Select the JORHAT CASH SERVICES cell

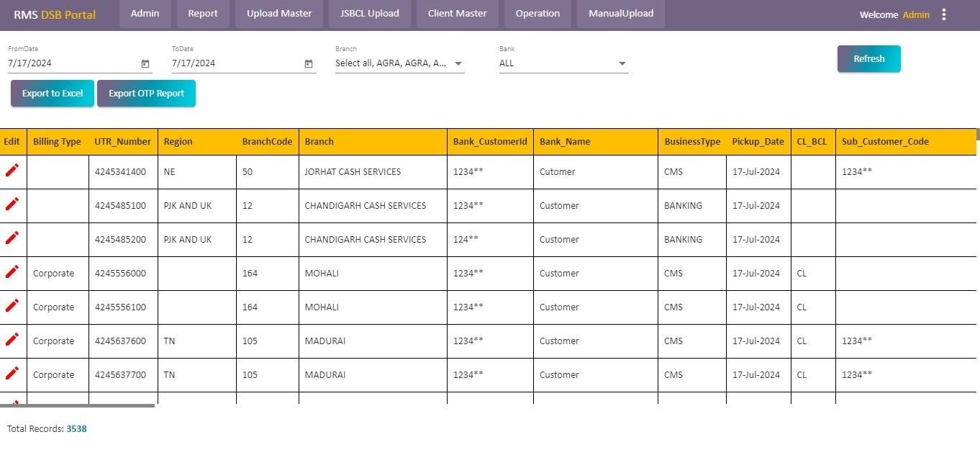point(373,172)
